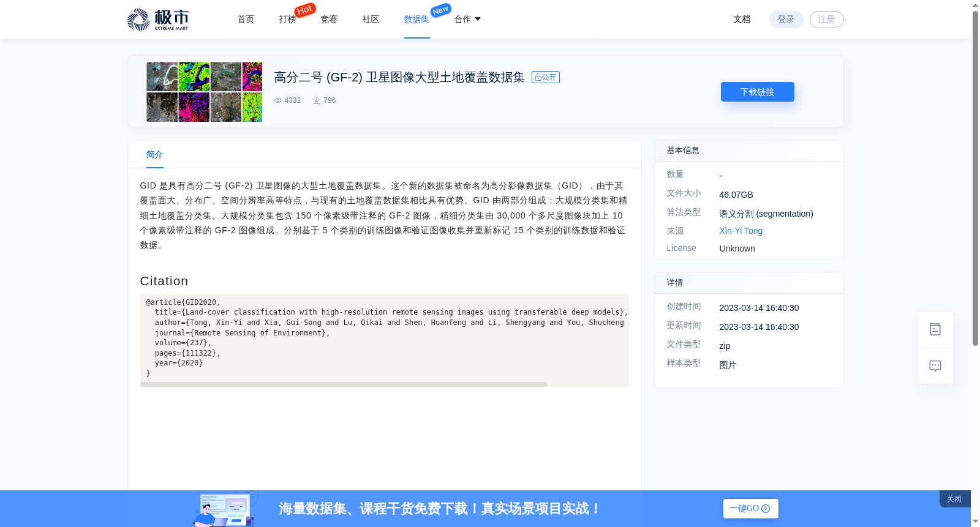This screenshot has width=980, height=527.
Task: Open the chat message side icon
Action: point(935,366)
